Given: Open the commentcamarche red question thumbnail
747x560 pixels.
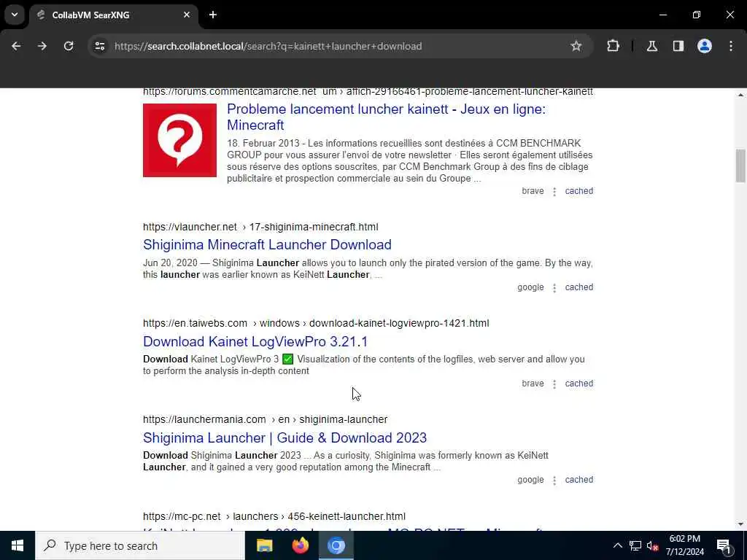Looking at the screenshot, I should click(x=179, y=140).
